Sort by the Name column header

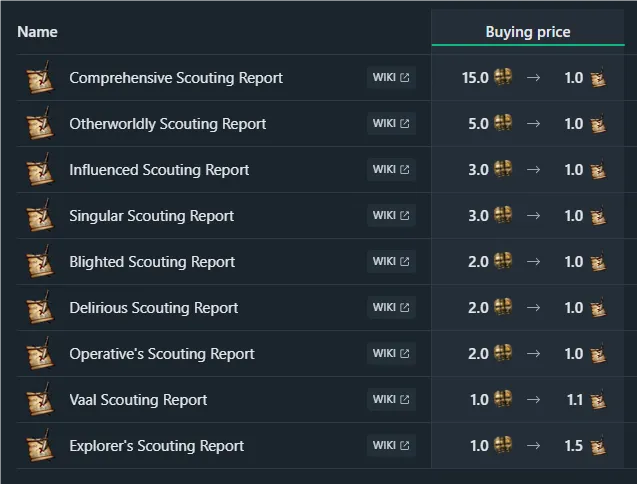point(37,32)
